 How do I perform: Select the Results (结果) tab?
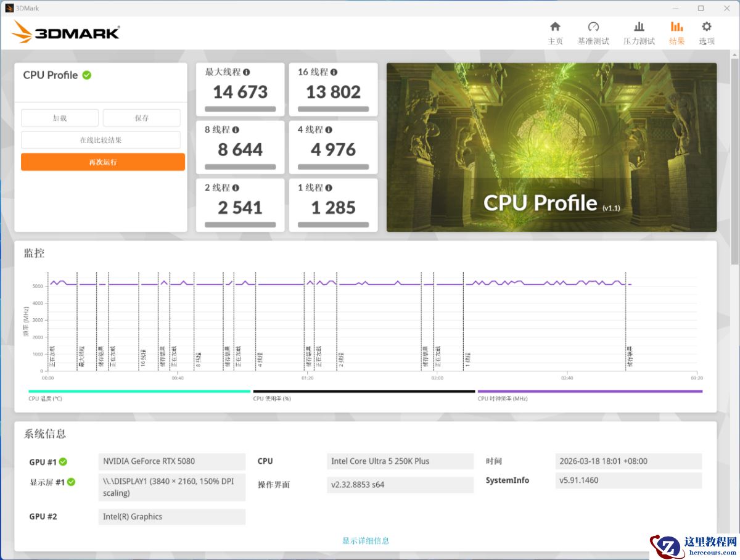(x=676, y=33)
